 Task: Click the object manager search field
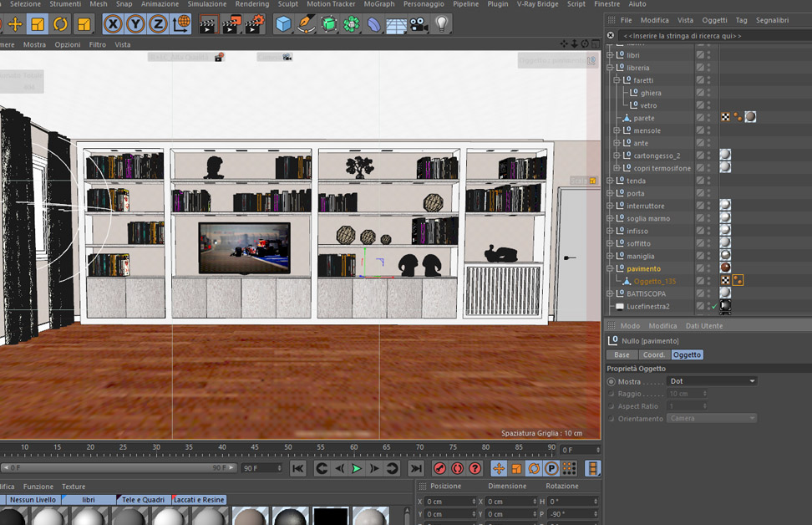click(714, 36)
